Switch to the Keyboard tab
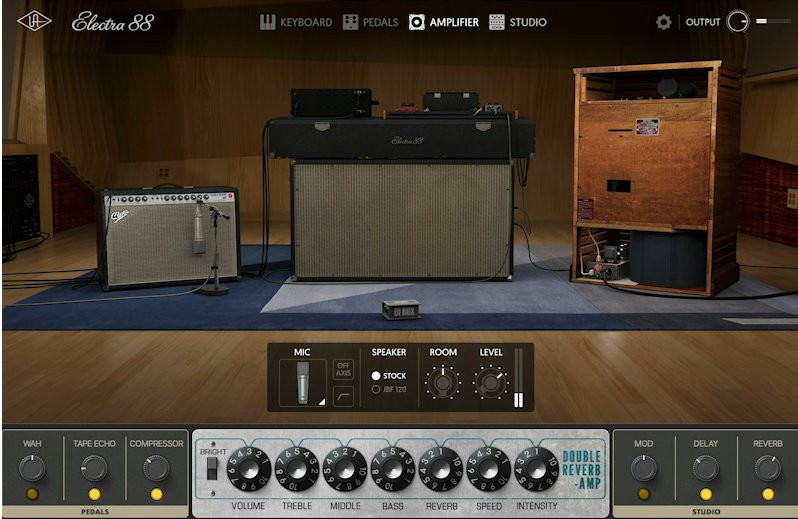The image size is (798, 519). (296, 22)
